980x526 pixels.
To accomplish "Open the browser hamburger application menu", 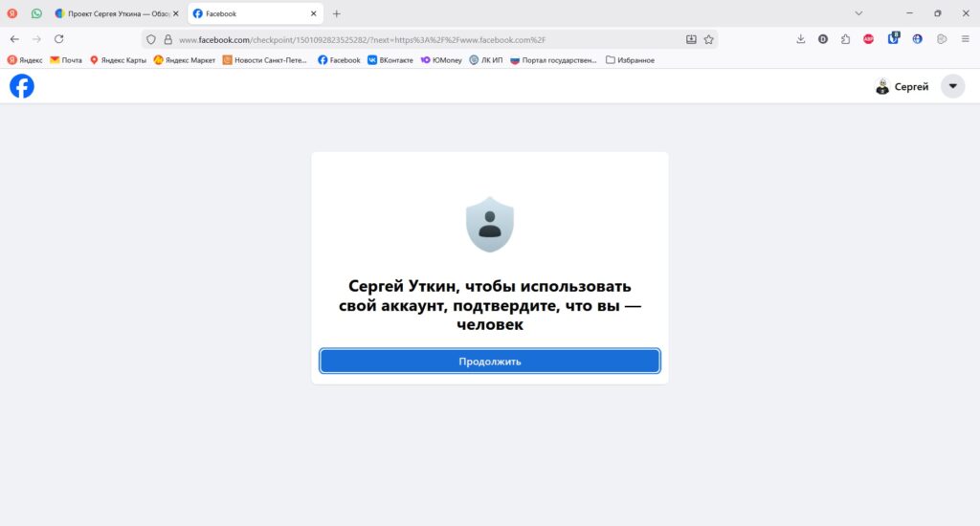I will pyautogui.click(x=965, y=39).
